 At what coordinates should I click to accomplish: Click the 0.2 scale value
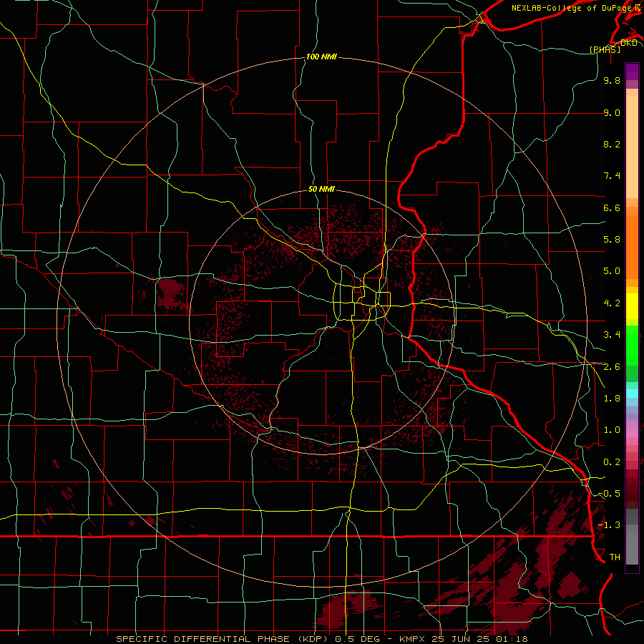[612, 462]
